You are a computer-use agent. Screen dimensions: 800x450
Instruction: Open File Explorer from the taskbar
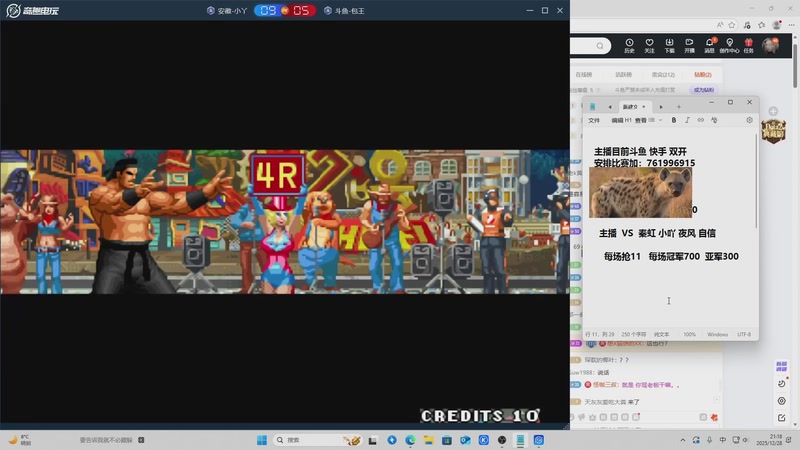pyautogui.click(x=429, y=440)
